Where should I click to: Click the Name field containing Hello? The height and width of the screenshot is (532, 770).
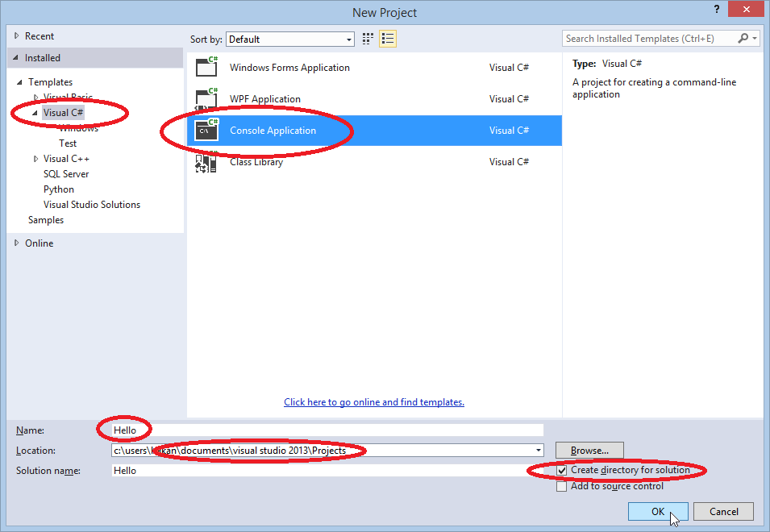[327, 430]
